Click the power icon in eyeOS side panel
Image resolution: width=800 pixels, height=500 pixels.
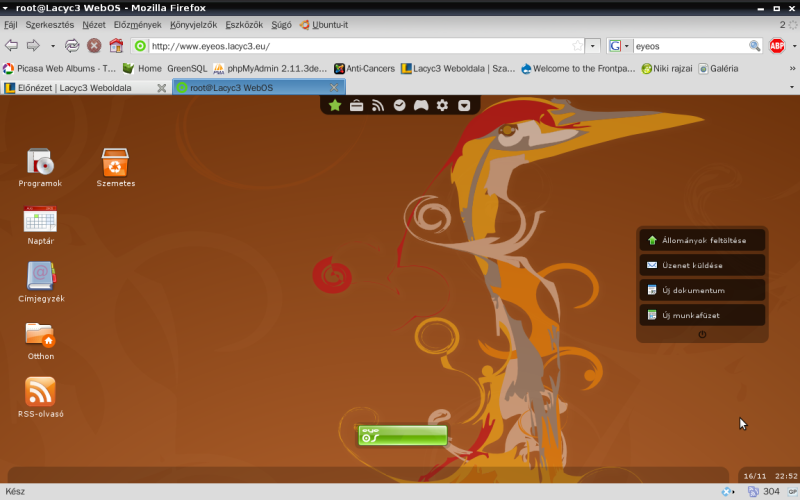coord(702,335)
